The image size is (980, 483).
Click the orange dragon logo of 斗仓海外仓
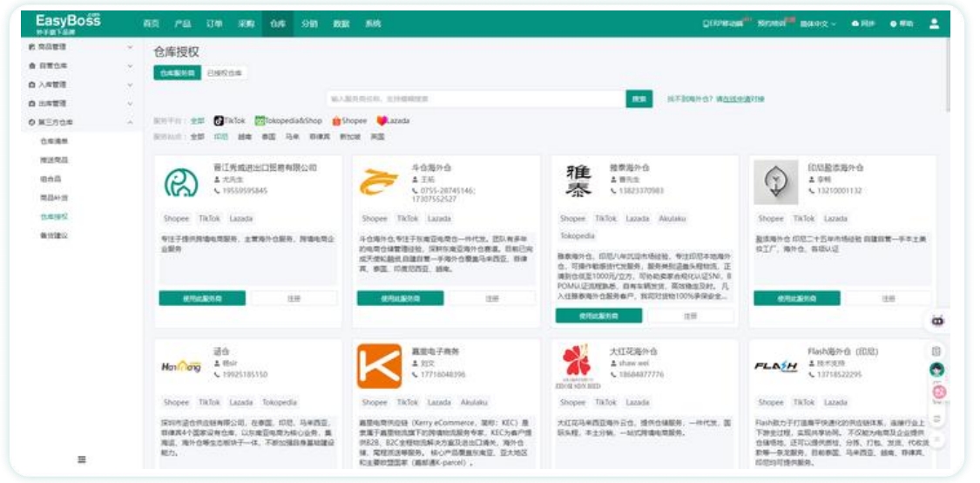click(379, 182)
